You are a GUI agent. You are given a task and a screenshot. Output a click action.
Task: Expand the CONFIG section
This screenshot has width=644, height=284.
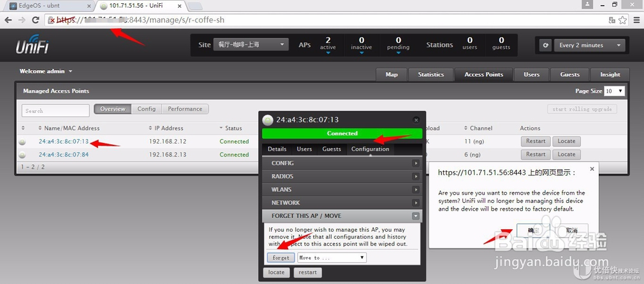click(342, 163)
